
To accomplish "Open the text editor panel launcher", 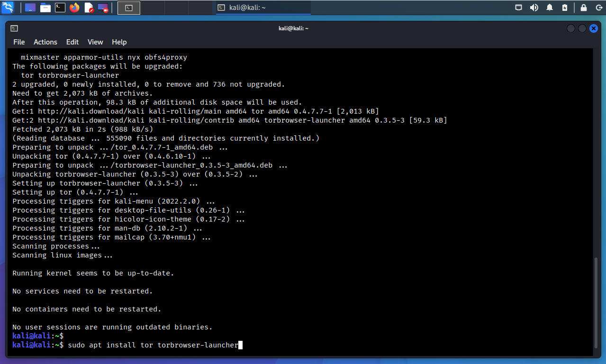I will tap(89, 8).
